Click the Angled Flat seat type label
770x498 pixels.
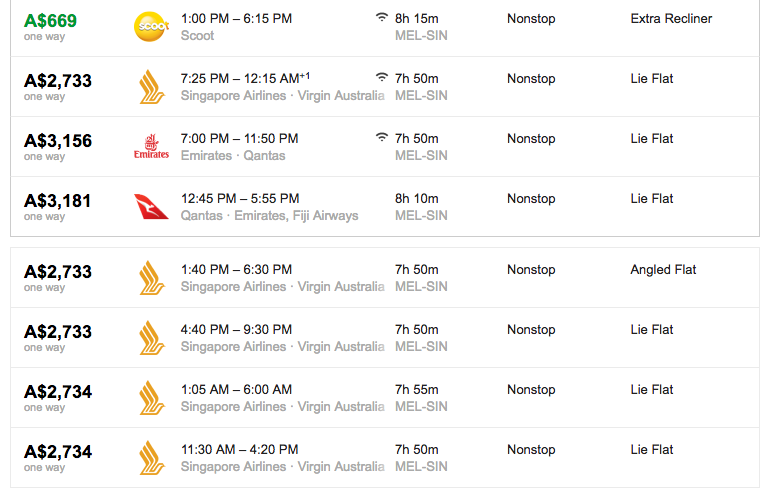(663, 270)
